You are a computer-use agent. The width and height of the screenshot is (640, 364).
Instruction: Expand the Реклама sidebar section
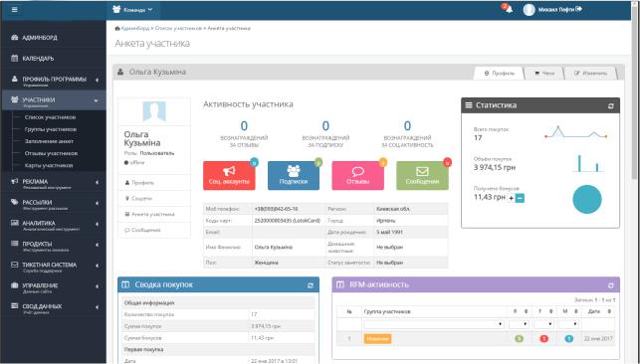coord(53,183)
